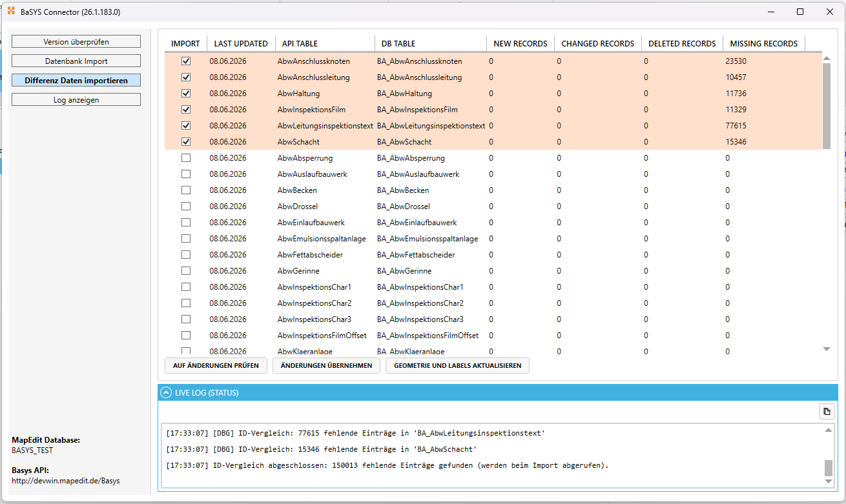Sort by NEW RECORDS column header
This screenshot has height=504, width=846.
click(x=521, y=43)
